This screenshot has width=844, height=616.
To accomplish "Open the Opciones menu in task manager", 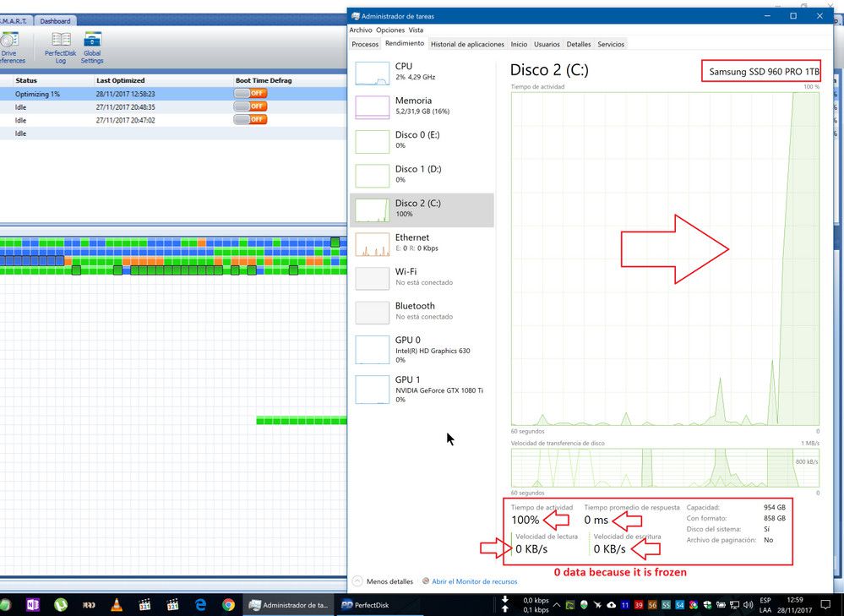I will pyautogui.click(x=390, y=30).
